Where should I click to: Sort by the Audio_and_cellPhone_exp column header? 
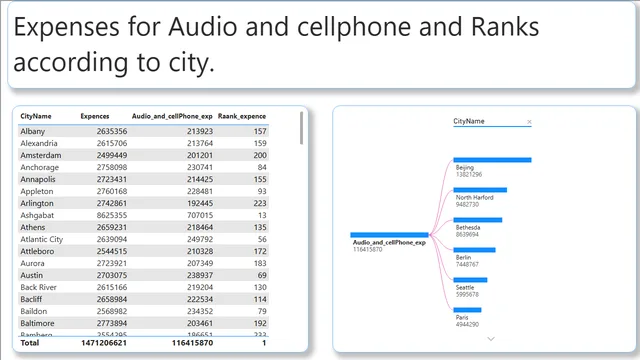click(172, 116)
